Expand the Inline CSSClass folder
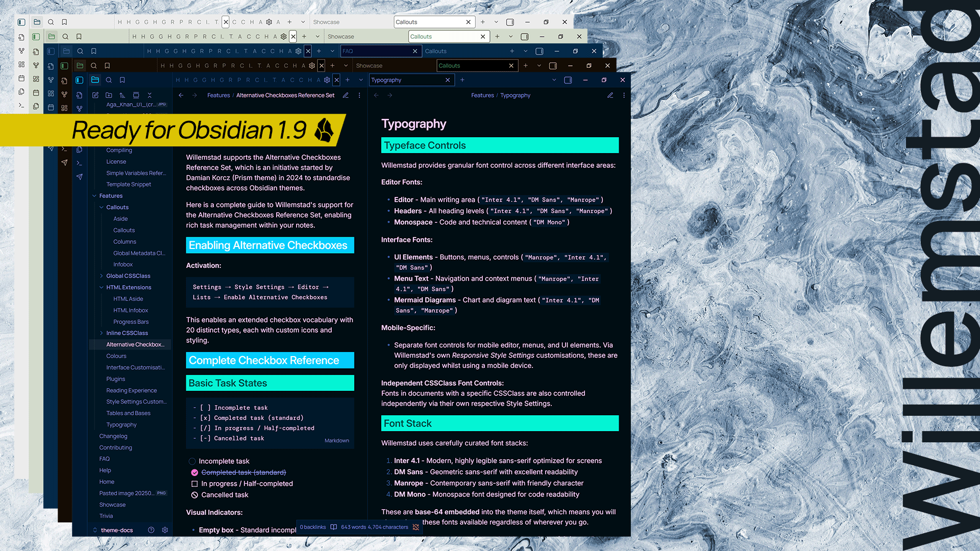980x551 pixels. [x=102, y=333]
